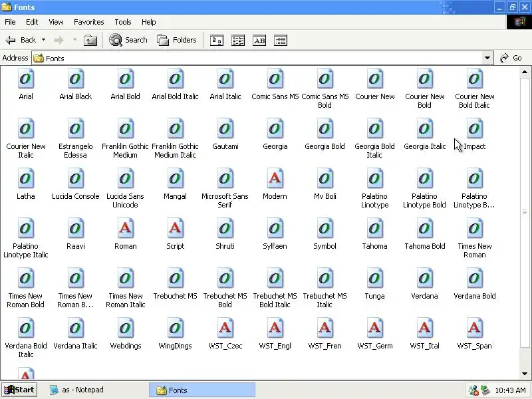532x399 pixels.
Task: List fonts by similarity button
Action: 259,41
